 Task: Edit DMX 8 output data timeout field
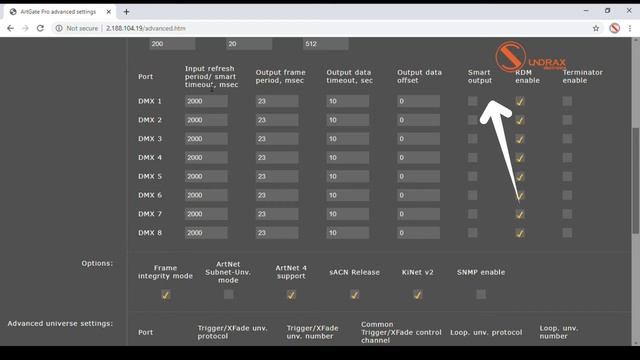pos(347,233)
